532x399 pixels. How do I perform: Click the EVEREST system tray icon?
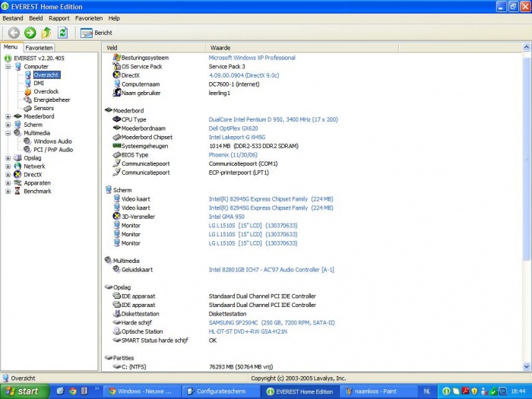(447, 391)
